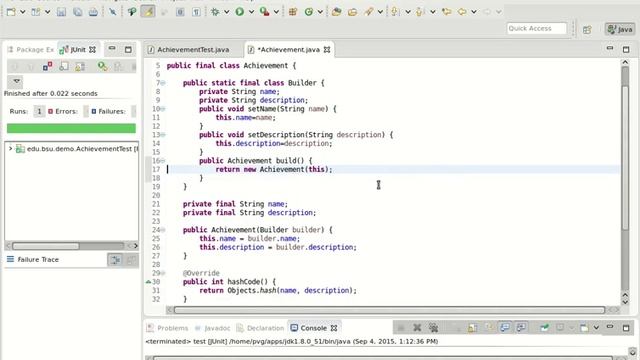The image size is (640, 360).
Task: Collapse setName method fold at line 10
Action: point(163,109)
